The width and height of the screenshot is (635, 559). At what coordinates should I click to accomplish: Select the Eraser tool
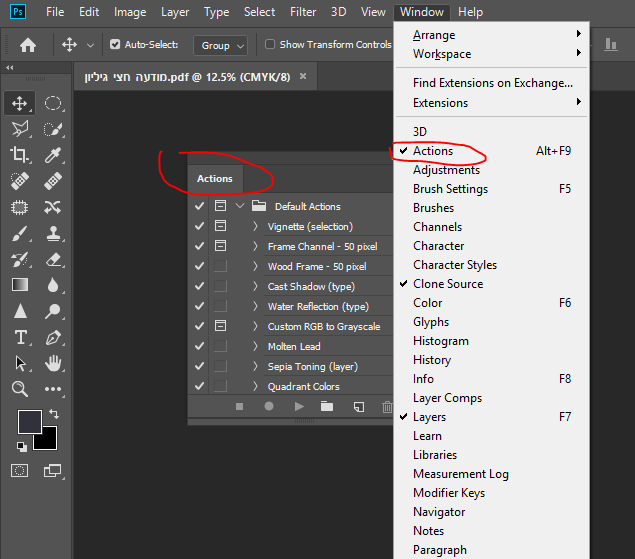[53, 259]
